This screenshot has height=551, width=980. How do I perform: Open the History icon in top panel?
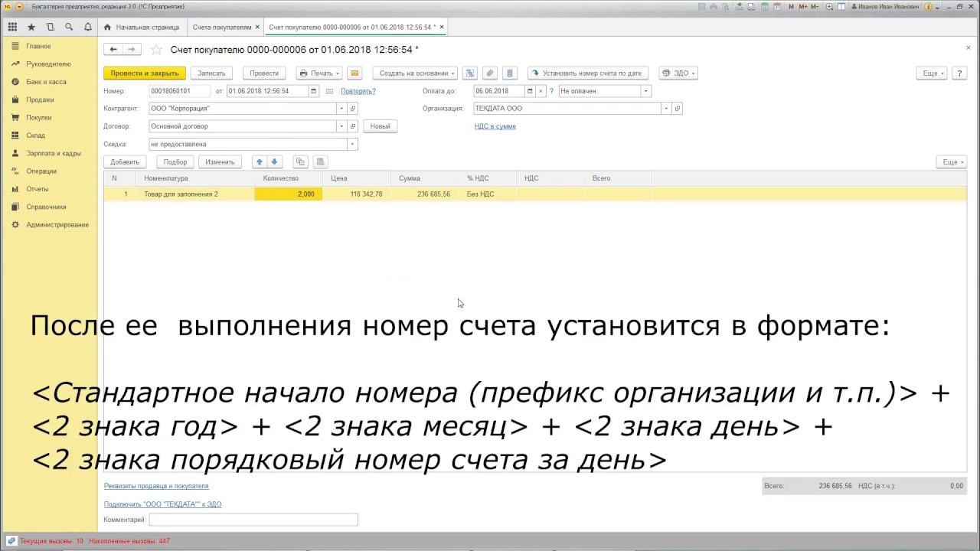[x=51, y=27]
